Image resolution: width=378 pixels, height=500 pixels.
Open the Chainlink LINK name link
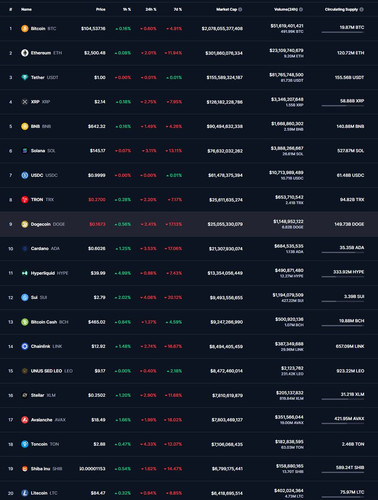(46, 346)
